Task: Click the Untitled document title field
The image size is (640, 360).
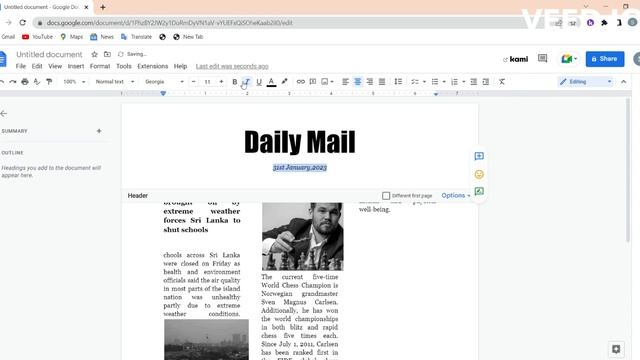Action: [49, 54]
